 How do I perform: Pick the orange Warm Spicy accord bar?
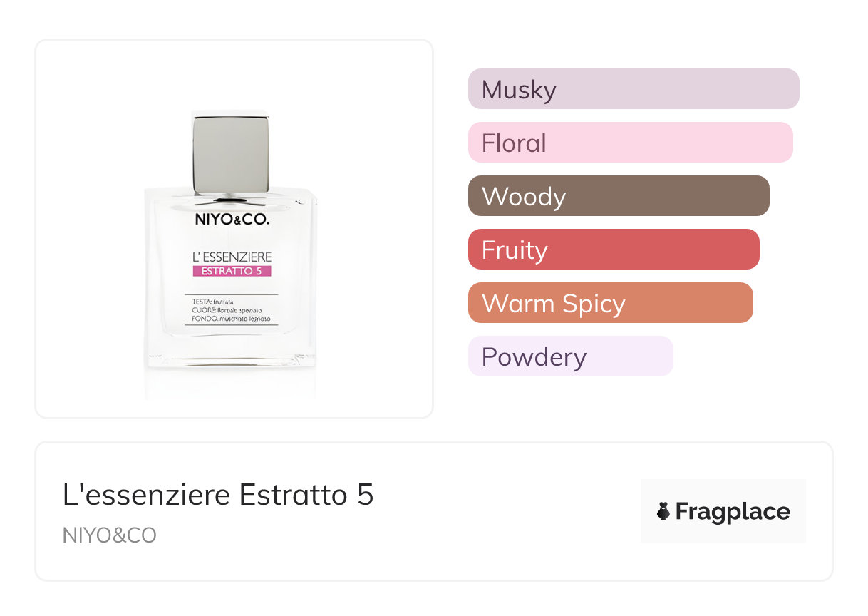coord(610,303)
